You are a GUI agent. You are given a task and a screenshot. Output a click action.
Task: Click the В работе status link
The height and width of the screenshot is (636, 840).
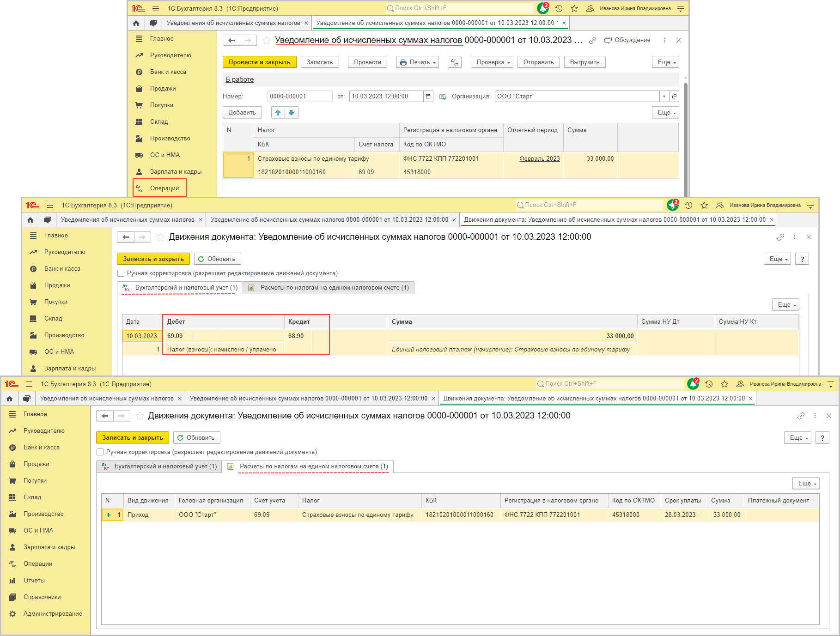[x=239, y=79]
